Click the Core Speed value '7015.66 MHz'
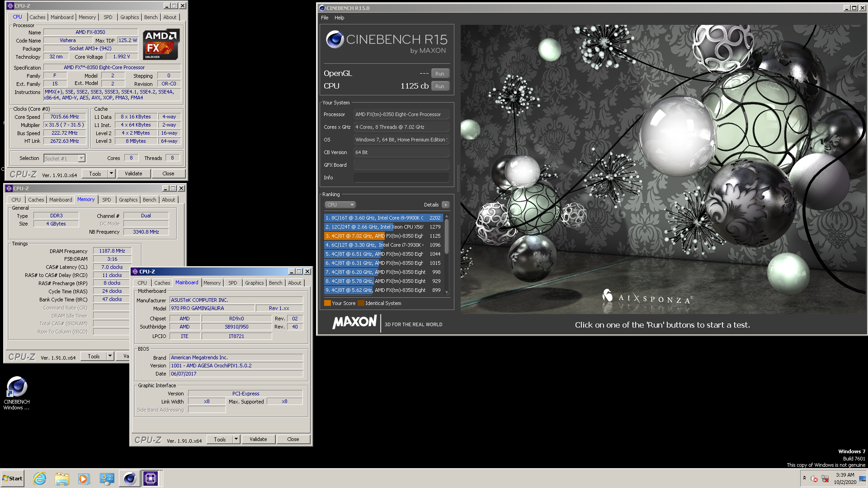Image resolution: width=868 pixels, height=488 pixels. coord(65,117)
